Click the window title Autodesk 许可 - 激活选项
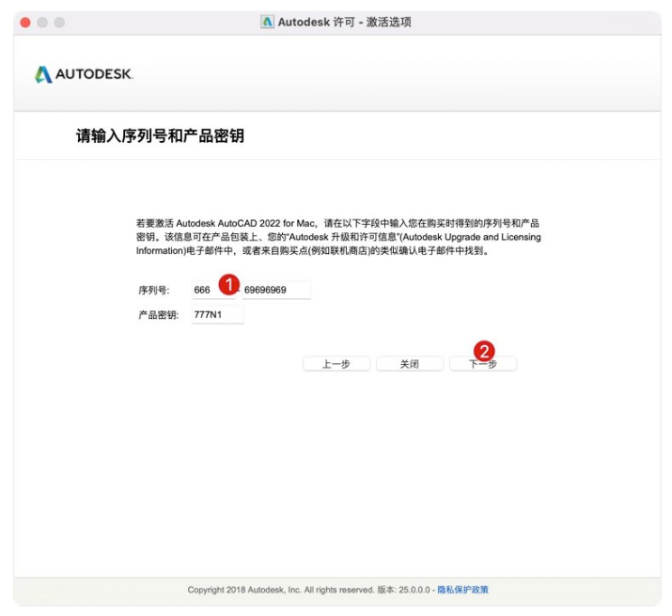 (345, 22)
